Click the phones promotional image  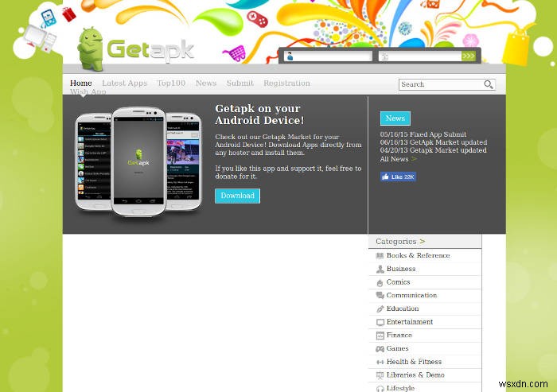point(138,163)
